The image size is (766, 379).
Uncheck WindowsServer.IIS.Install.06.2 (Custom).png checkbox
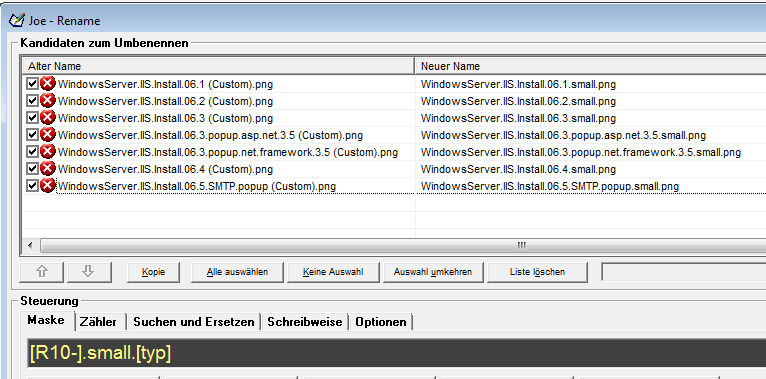tap(32, 101)
